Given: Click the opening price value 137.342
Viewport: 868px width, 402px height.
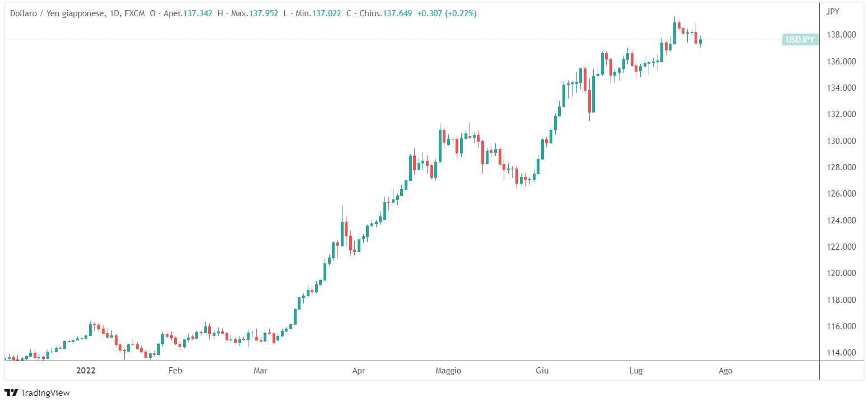Looking at the screenshot, I should tap(198, 13).
